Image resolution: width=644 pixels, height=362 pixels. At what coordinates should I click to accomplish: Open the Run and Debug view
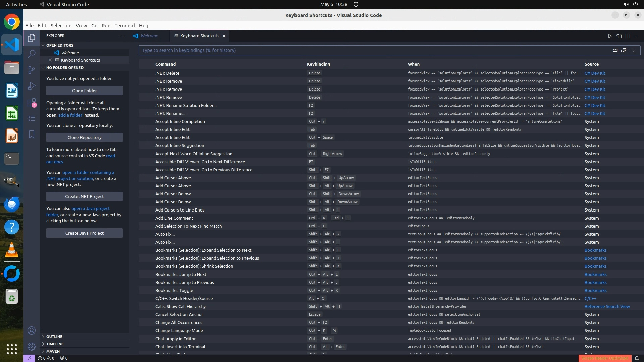tap(32, 86)
